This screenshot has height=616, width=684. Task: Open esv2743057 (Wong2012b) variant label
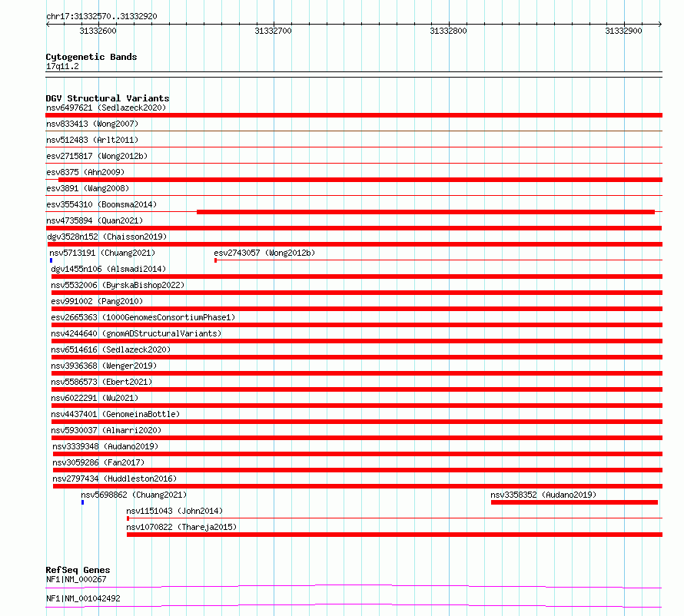(264, 253)
